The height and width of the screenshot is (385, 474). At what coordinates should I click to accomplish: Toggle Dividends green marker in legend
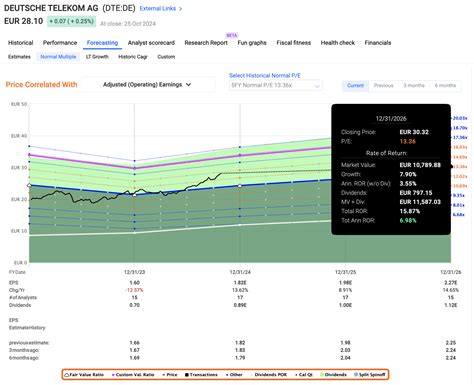point(322,375)
